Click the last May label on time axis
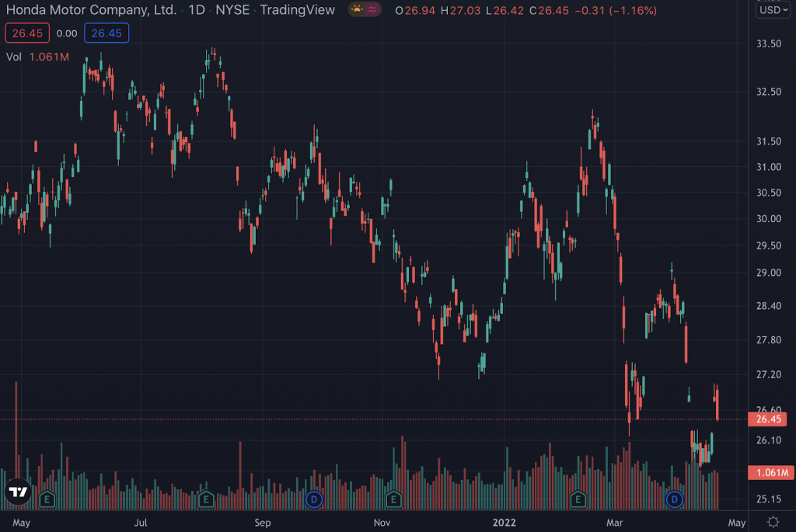The height and width of the screenshot is (532, 796). pos(737,523)
